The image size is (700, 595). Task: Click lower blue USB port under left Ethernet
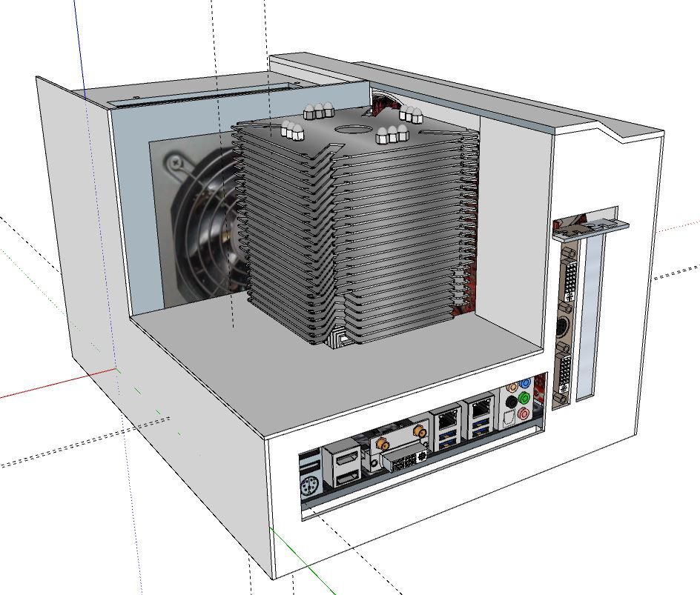click(x=449, y=444)
